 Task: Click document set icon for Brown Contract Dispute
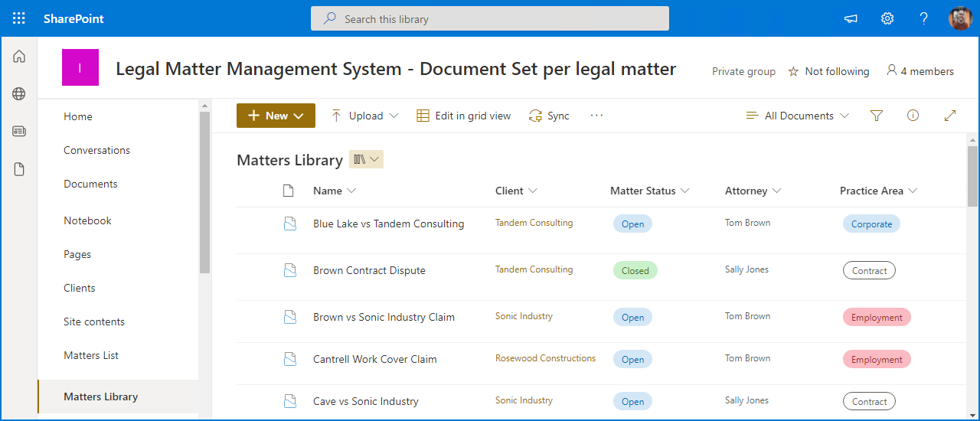click(289, 270)
